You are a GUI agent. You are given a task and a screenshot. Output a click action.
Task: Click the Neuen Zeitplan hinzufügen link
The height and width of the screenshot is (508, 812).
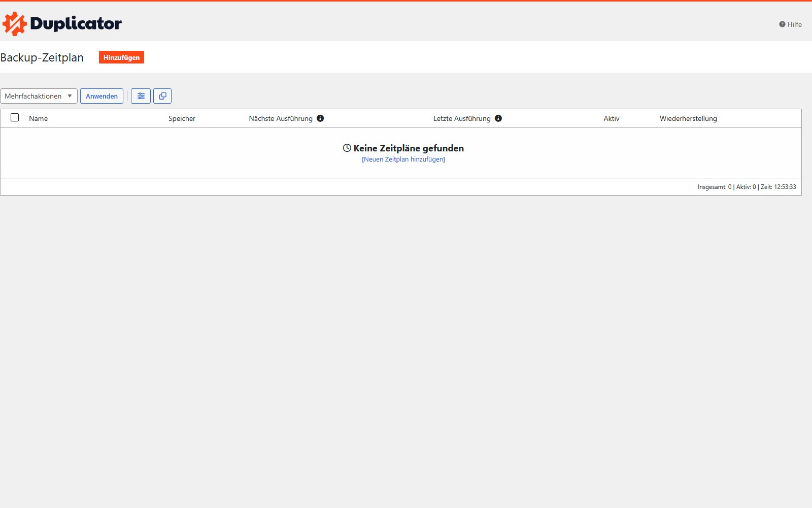403,160
